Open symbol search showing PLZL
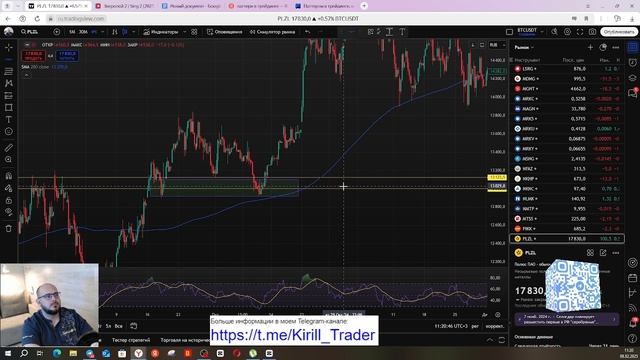Viewport: 640px width, 360px height. [x=30, y=32]
